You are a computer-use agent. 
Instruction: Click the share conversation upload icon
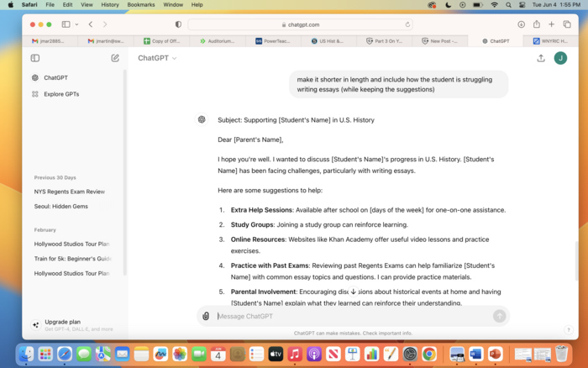[x=540, y=58]
